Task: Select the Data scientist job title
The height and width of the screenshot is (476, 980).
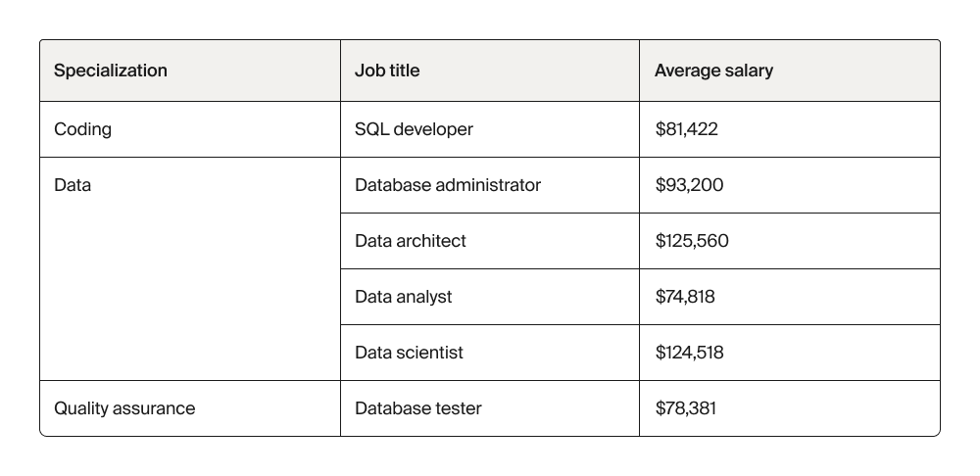Action: pos(409,353)
